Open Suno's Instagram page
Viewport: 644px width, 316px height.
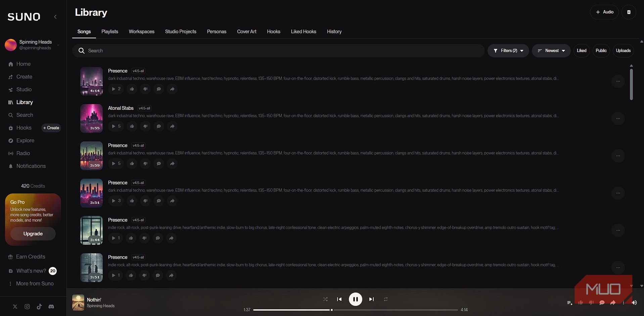[27, 307]
